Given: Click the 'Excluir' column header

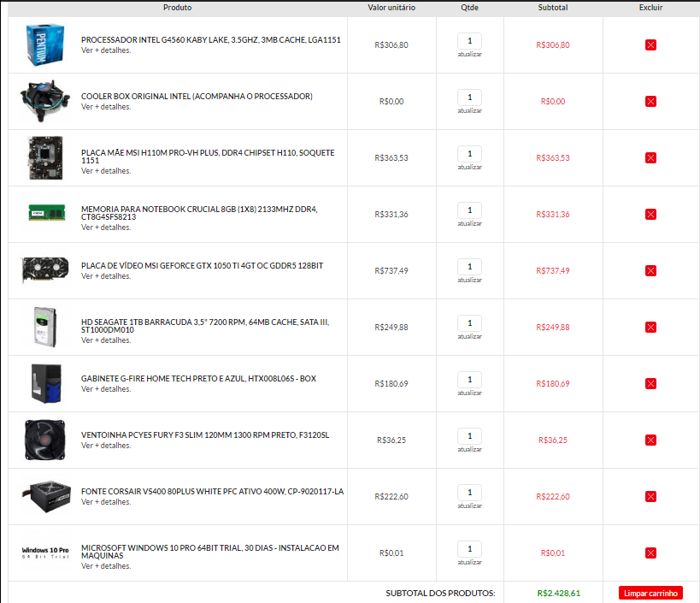Looking at the screenshot, I should click(650, 8).
